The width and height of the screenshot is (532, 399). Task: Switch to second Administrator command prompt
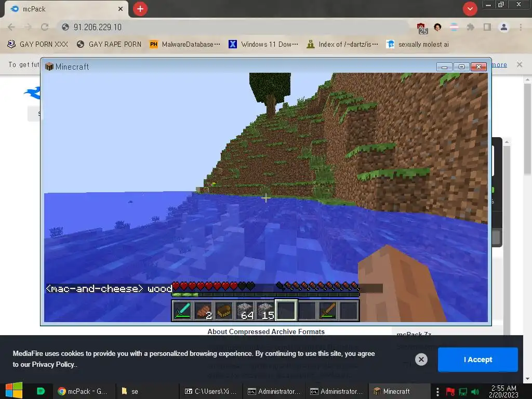337,391
